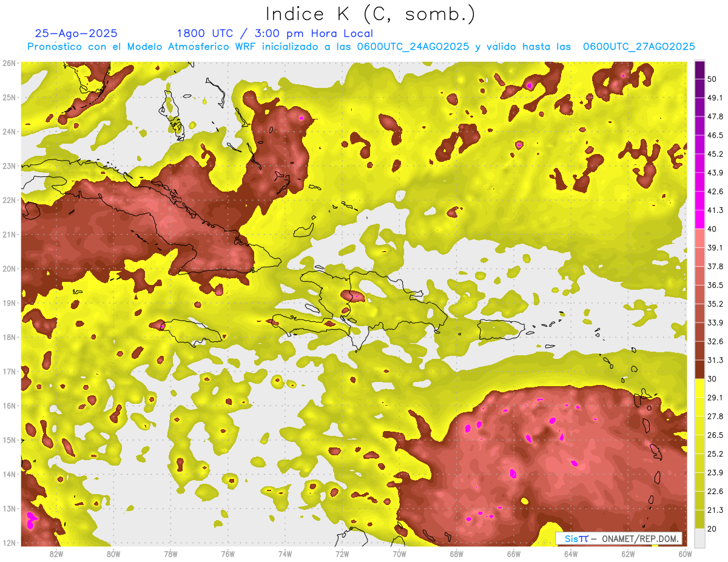Click the colorbar value '36.5'
The image size is (728, 562).
(x=715, y=285)
